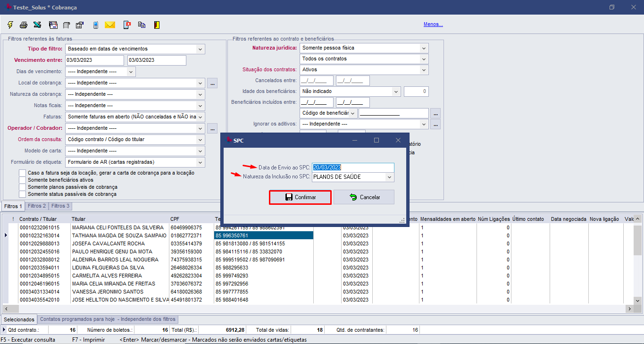This screenshot has width=644, height=344.
Task: Toggle Somente planos passíveis de cobrança
Action: (x=22, y=187)
